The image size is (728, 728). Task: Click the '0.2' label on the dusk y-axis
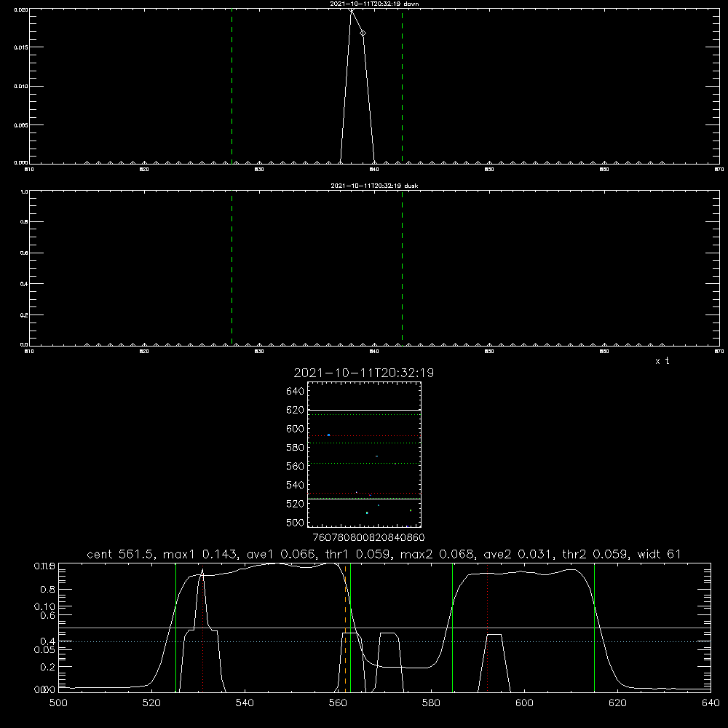point(24,315)
